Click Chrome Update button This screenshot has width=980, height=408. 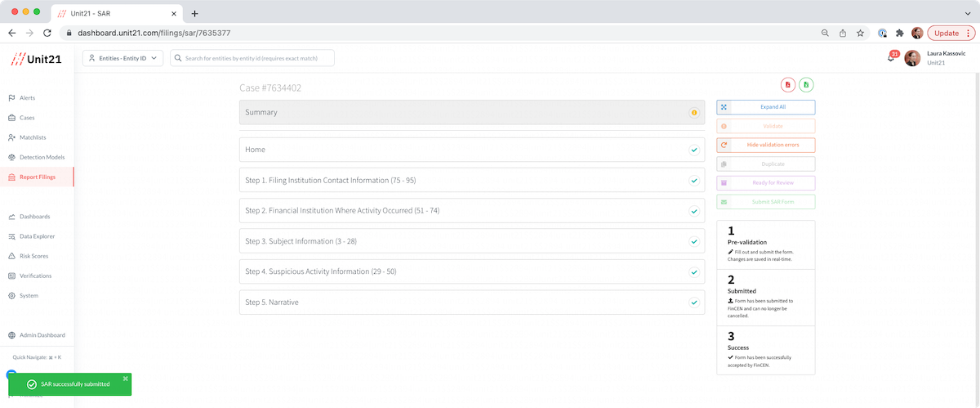click(950, 33)
